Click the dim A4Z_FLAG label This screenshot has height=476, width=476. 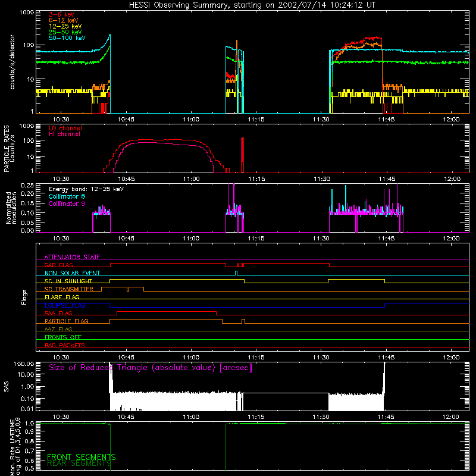tap(58, 329)
